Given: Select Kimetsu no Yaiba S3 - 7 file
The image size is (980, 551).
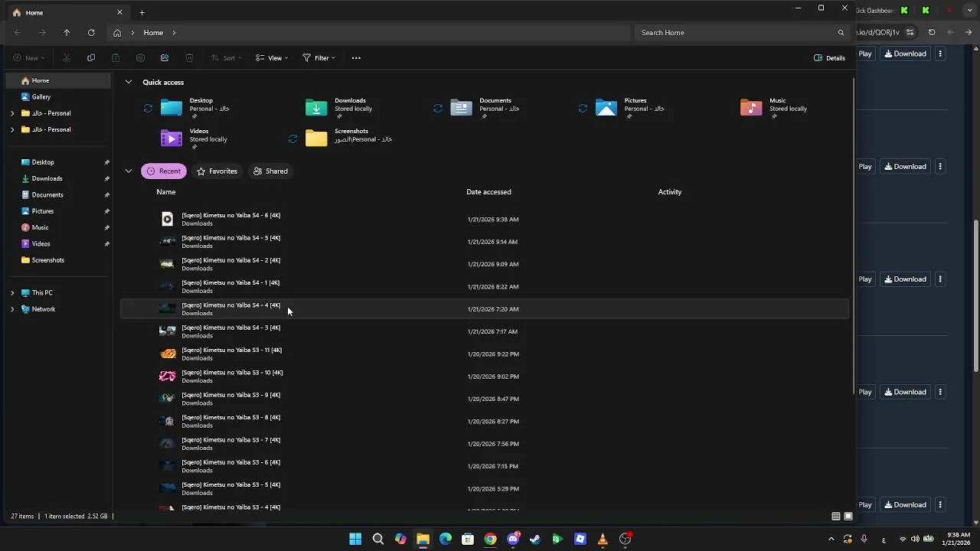Looking at the screenshot, I should coord(485,444).
